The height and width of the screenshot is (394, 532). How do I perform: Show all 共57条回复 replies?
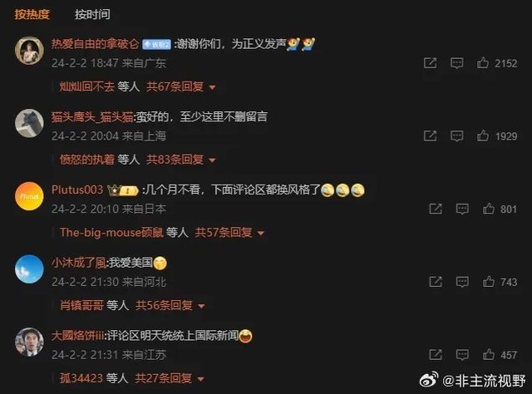229,233
